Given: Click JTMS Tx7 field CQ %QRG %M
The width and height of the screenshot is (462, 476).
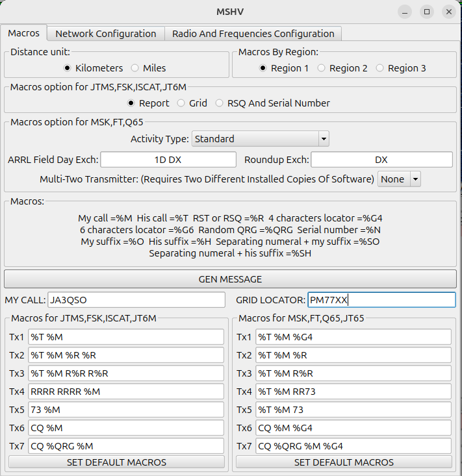Looking at the screenshot, I should pos(126,446).
